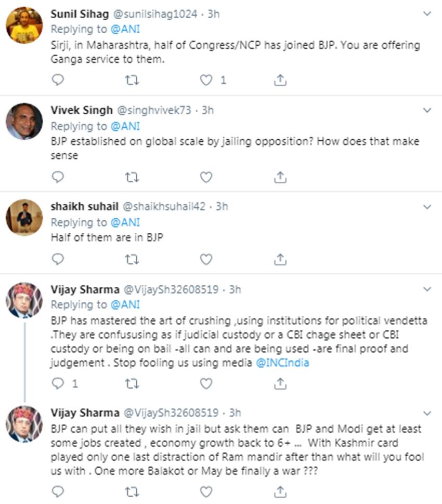442x504 pixels.
Task: Like Sunil Sihag's tweet about Maharashtra
Action: coord(206,80)
